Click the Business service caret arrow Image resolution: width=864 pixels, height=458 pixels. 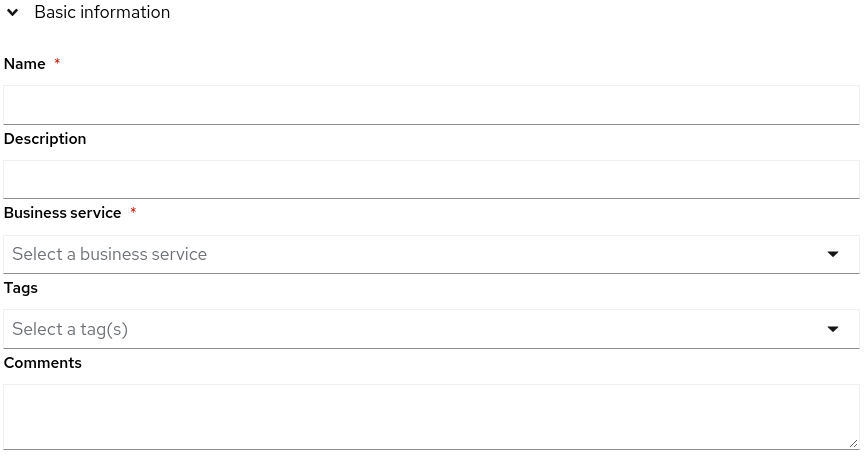click(x=833, y=254)
